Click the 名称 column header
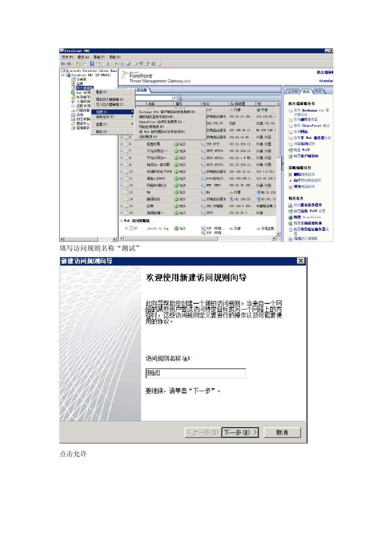The width and height of the screenshot is (392, 555). [160, 104]
